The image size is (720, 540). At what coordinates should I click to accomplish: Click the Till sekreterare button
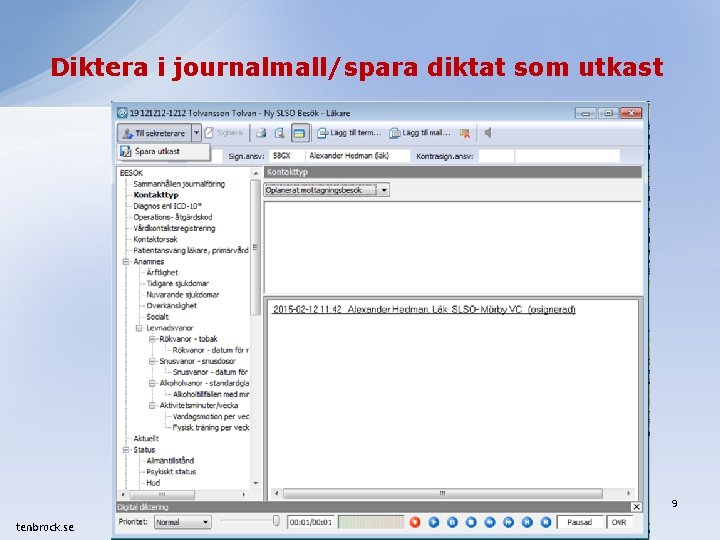pyautogui.click(x=154, y=133)
